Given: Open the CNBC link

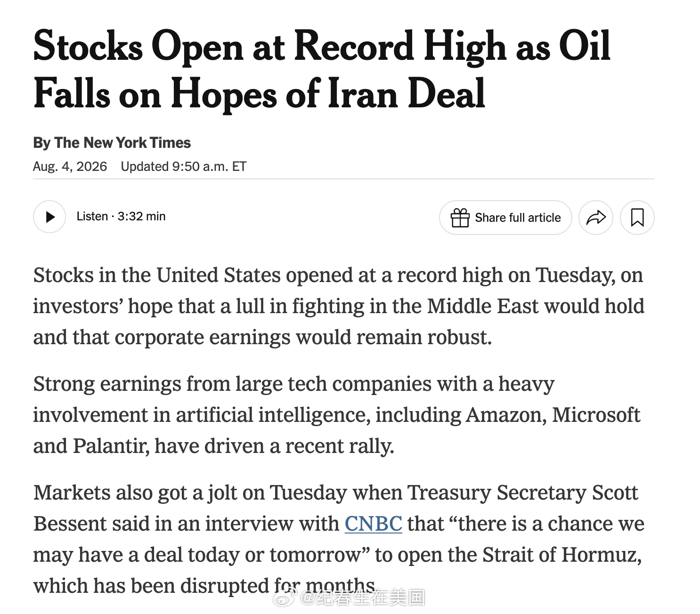Looking at the screenshot, I should (x=373, y=524).
